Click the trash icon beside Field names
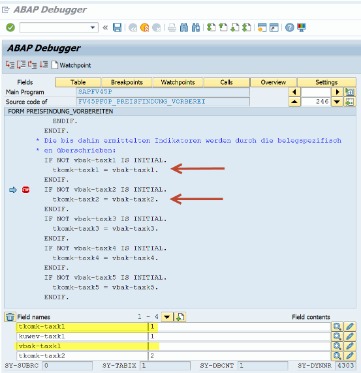Screen dimensions: 361x373 [11, 317]
